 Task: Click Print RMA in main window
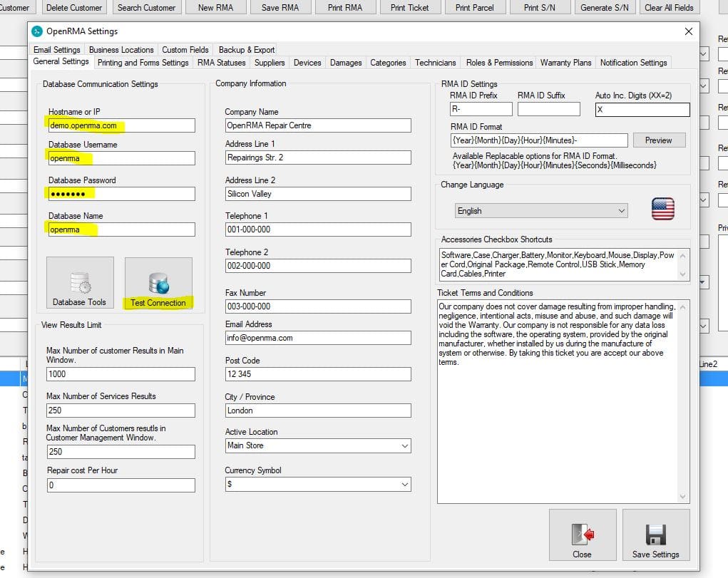click(345, 7)
